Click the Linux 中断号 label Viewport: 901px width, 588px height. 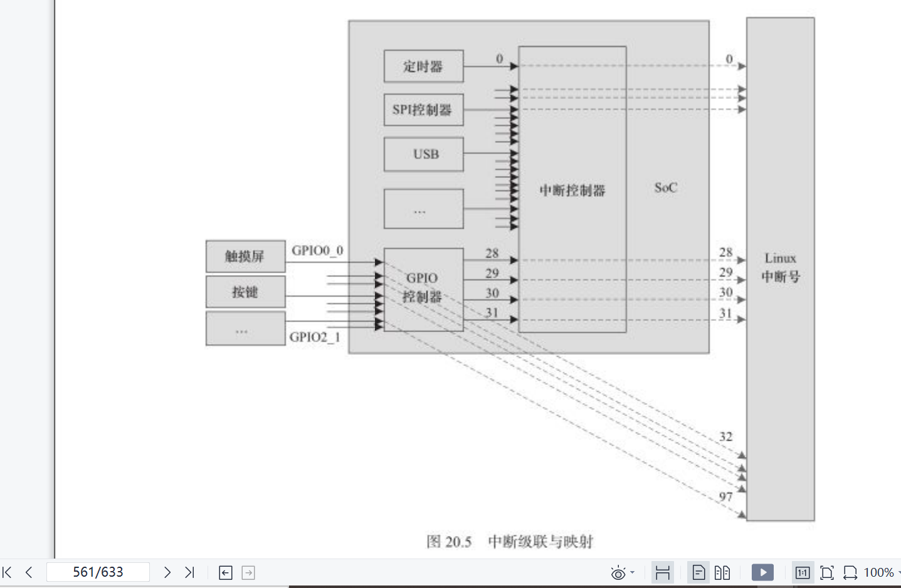pyautogui.click(x=781, y=267)
